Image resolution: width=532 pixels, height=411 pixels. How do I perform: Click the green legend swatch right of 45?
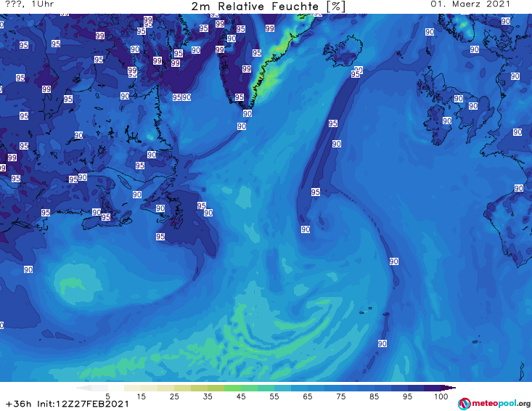(x=250, y=388)
